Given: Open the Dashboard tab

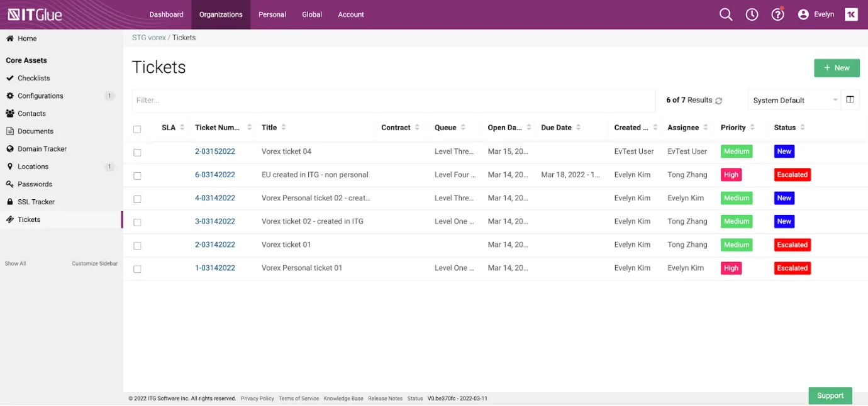Looking at the screenshot, I should point(166,14).
